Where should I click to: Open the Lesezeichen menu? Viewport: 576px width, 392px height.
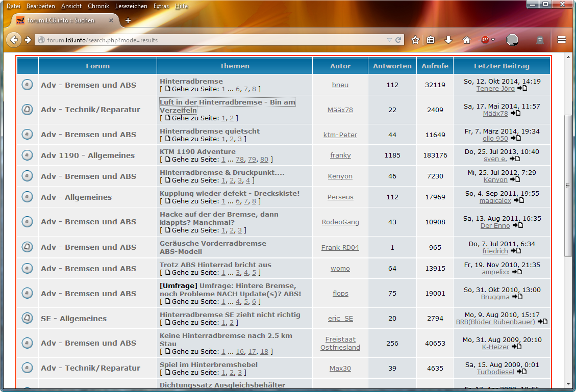131,6
